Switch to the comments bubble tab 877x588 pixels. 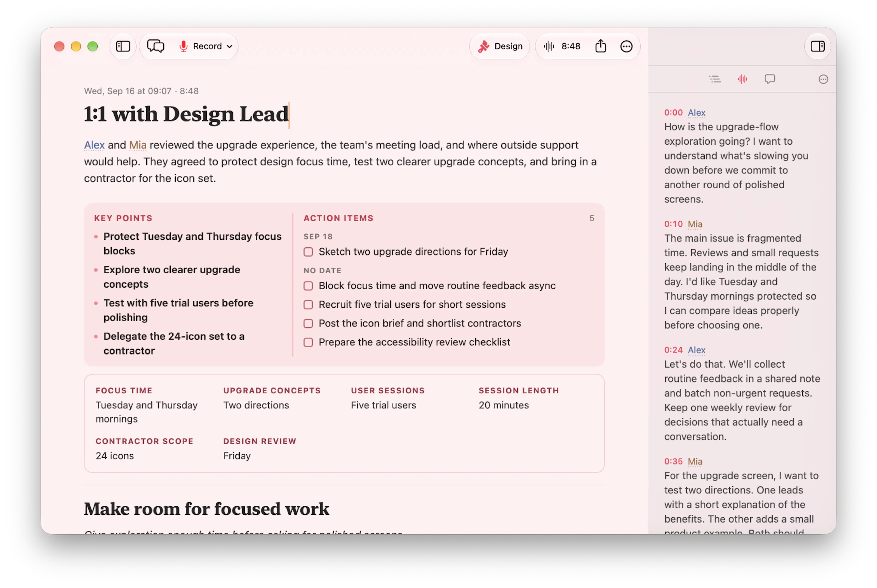coord(770,79)
